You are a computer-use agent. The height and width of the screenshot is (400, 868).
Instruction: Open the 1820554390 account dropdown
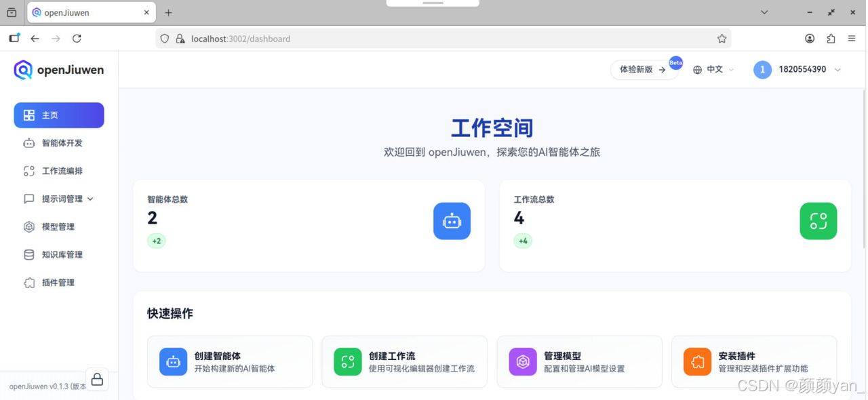tap(797, 70)
